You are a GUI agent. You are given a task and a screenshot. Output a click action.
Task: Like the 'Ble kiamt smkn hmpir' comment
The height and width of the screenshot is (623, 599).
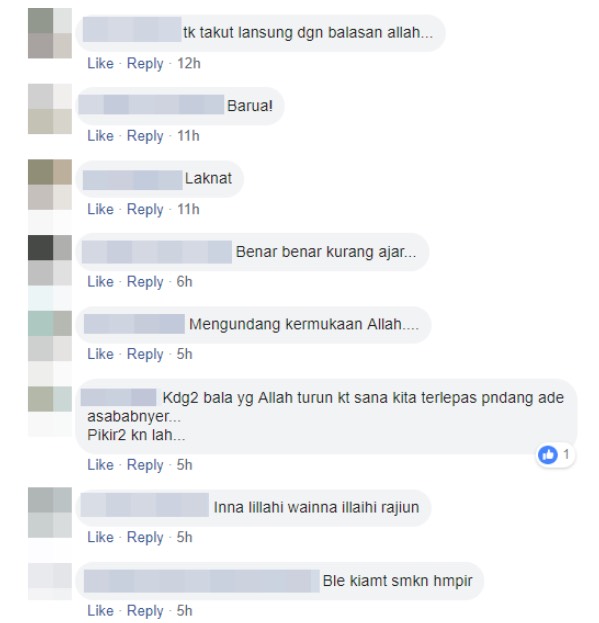(100, 611)
